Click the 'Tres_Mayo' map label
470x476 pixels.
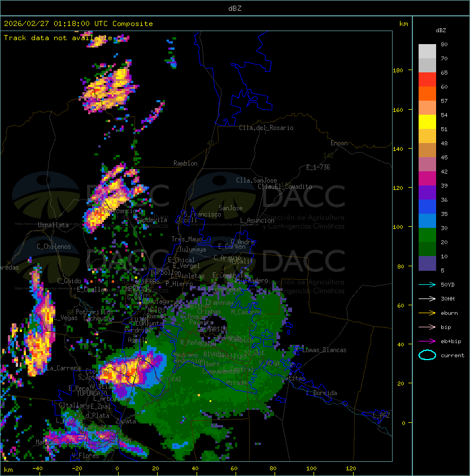pos(186,239)
